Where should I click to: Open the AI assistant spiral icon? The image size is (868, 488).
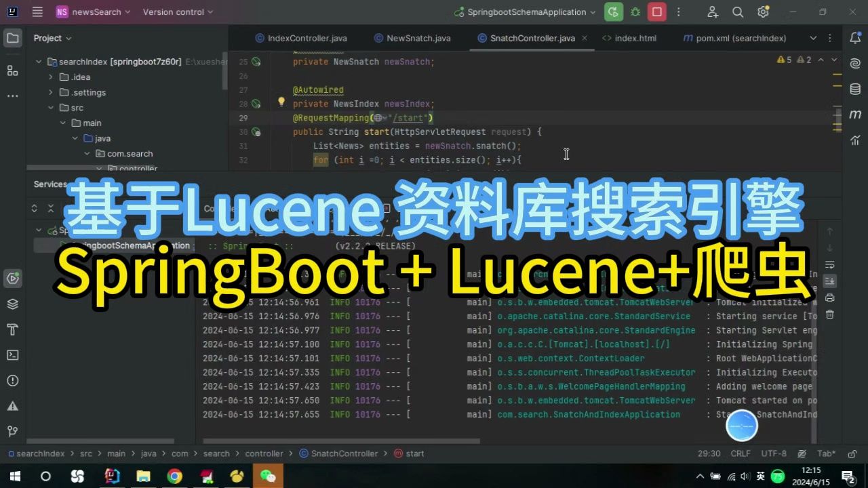coord(855,64)
